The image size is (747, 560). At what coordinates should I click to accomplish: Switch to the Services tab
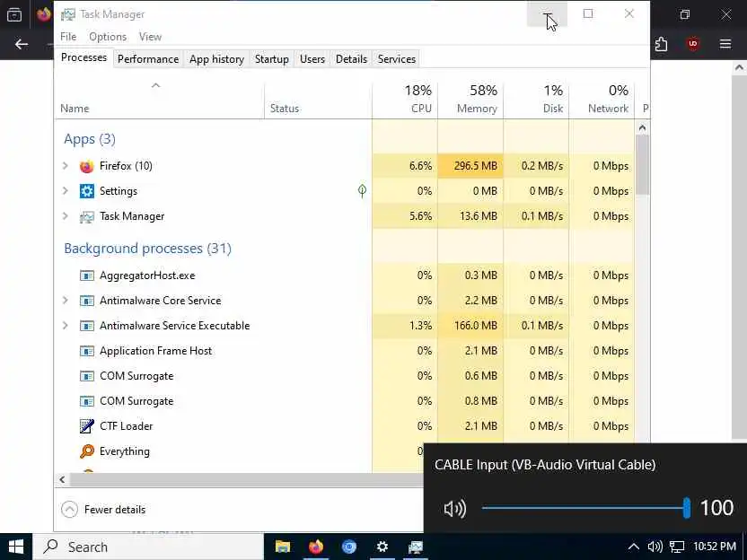click(x=396, y=59)
